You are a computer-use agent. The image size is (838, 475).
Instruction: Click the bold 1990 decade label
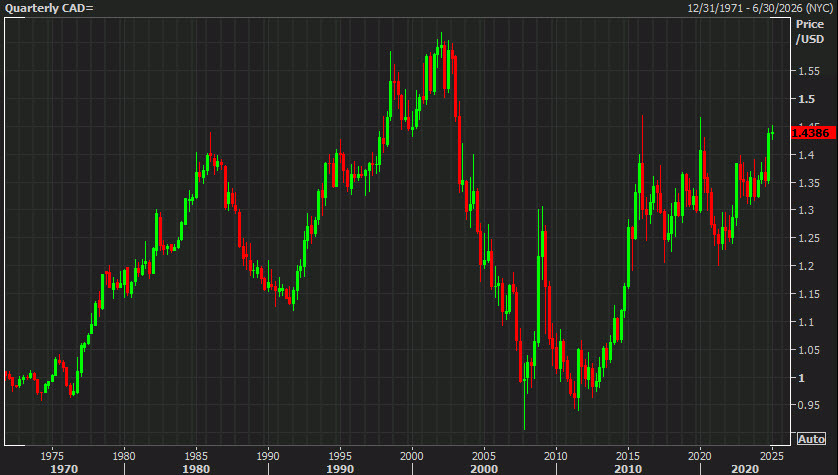340,469
